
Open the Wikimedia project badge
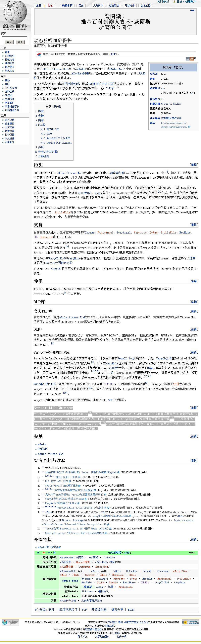pyautogui.click(x=10, y=622)
